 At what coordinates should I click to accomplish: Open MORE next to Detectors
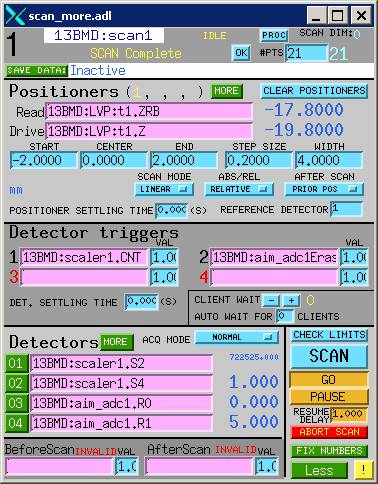pyautogui.click(x=116, y=342)
